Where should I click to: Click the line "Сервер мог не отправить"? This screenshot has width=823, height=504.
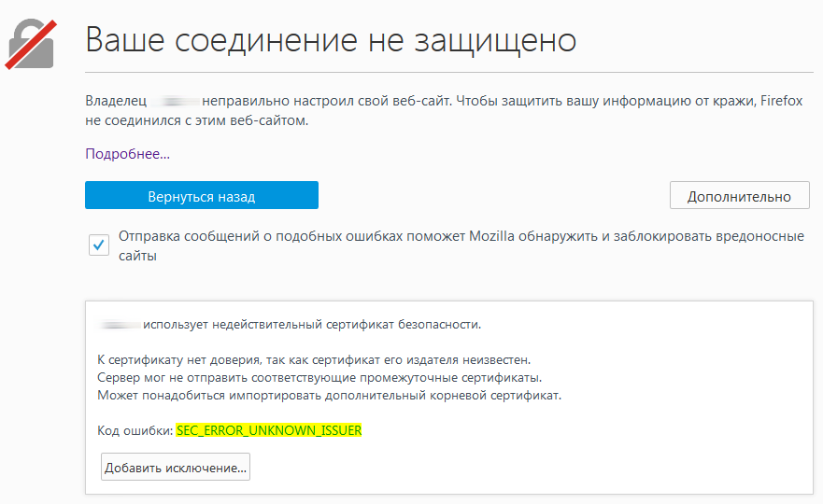319,377
